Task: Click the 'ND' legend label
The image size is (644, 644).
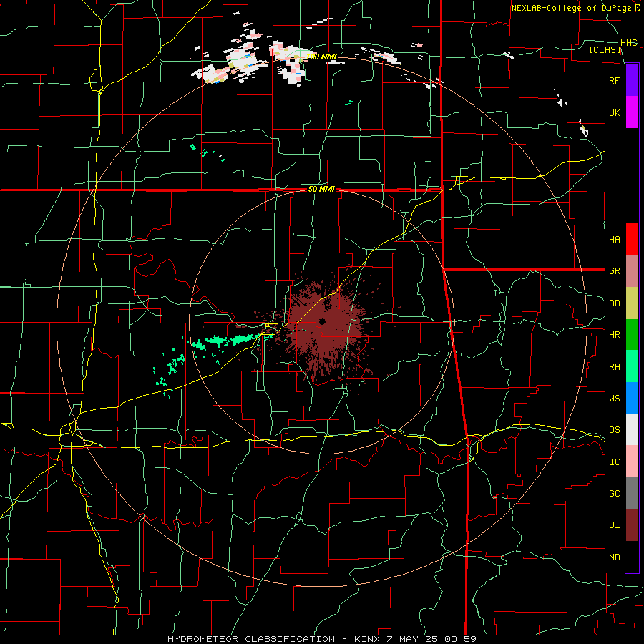Action: pos(614,557)
